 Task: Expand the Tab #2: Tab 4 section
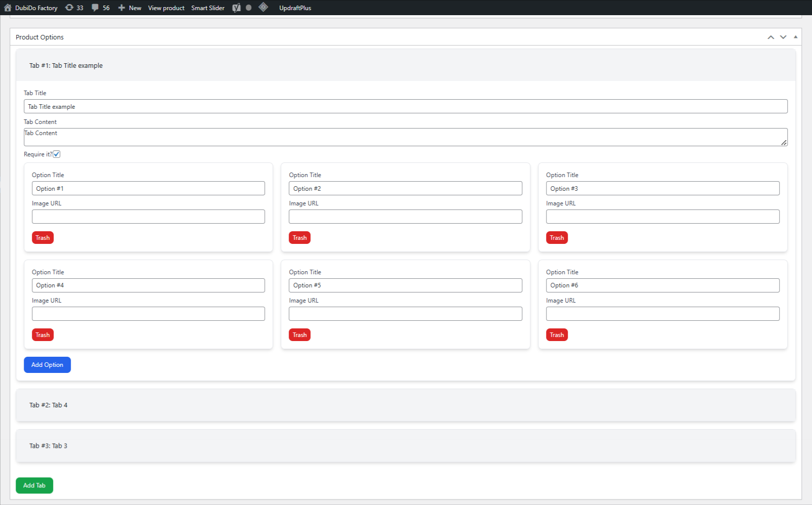405,405
